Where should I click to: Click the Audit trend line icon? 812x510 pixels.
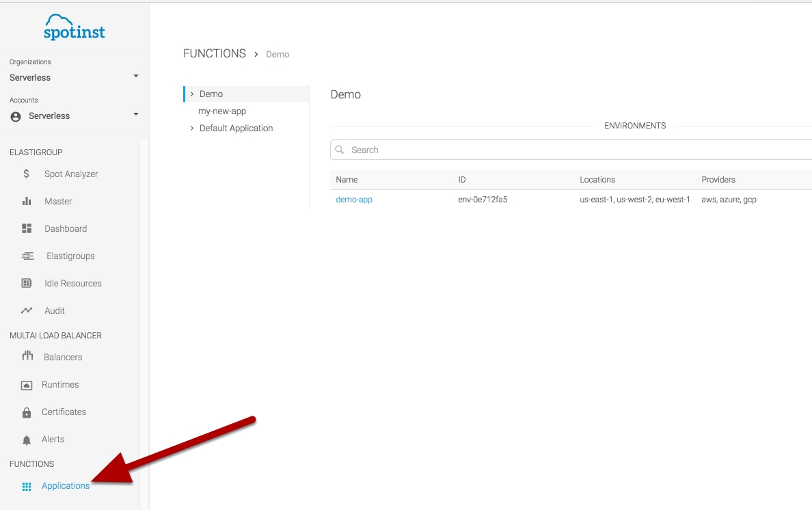coord(27,310)
